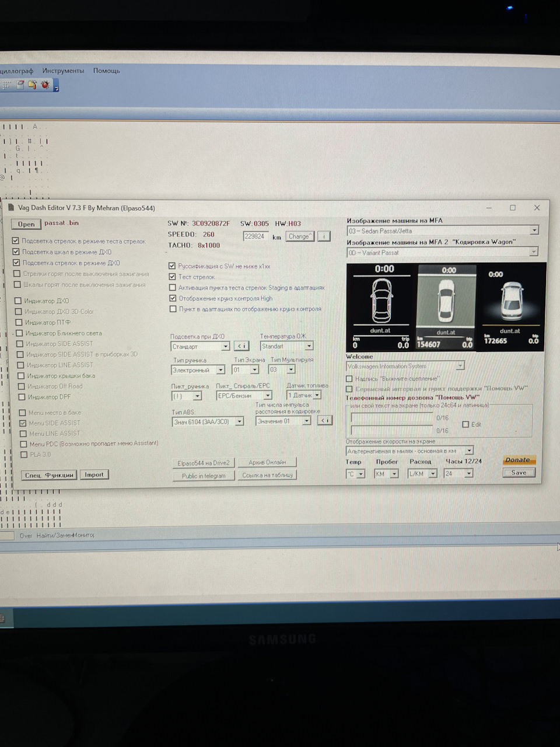Viewport: 560px width, 747px height.
Task: Open Изображение машины на MFA dropdown (03 – Sedan Passat/Jetta)
Action: (443, 231)
